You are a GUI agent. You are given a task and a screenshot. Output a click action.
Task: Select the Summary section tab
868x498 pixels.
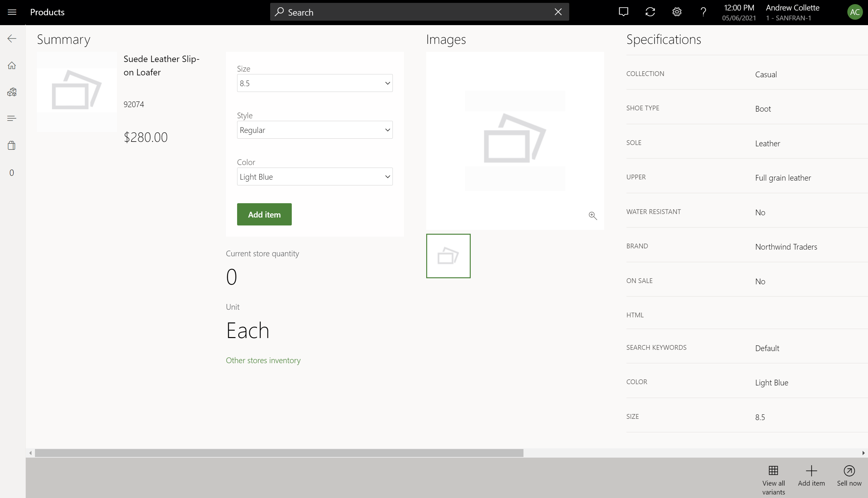click(64, 39)
